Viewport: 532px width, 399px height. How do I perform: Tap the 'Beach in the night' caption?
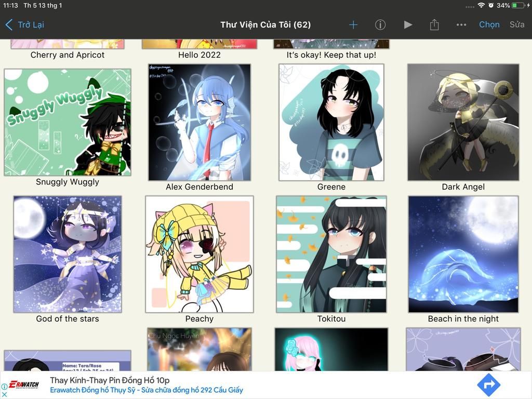(463, 319)
